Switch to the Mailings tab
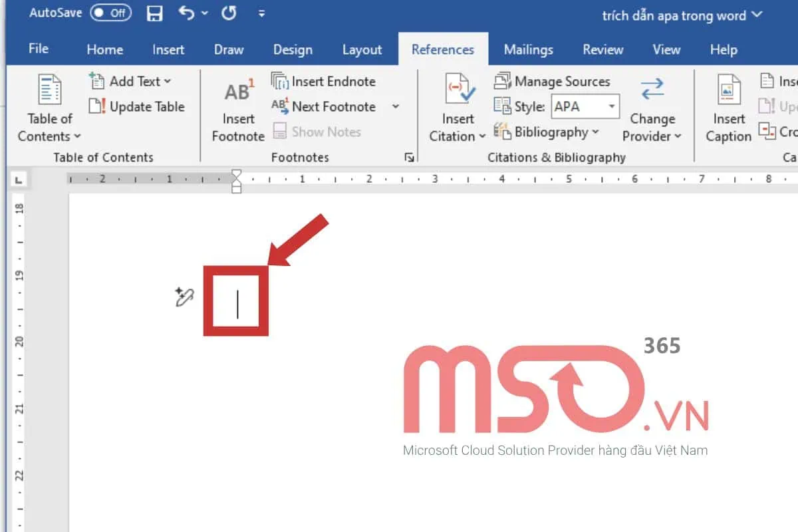This screenshot has width=798, height=532. (x=528, y=50)
